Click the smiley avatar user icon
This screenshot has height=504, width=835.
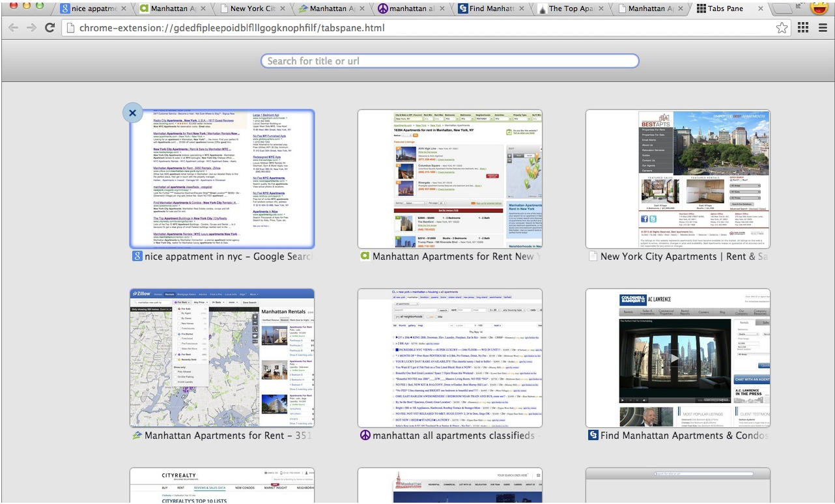(819, 8)
